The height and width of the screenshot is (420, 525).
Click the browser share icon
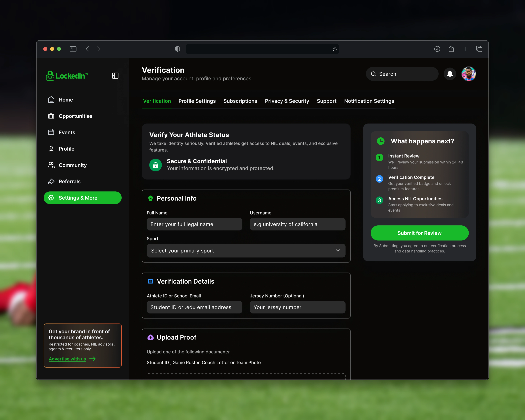(x=451, y=49)
